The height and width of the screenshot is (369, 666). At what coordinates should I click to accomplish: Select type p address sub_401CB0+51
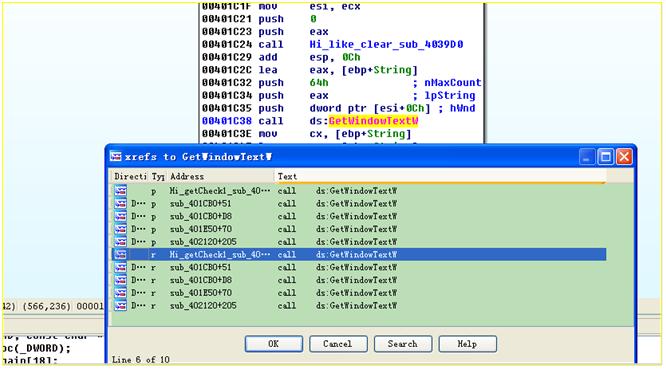[x=200, y=203]
